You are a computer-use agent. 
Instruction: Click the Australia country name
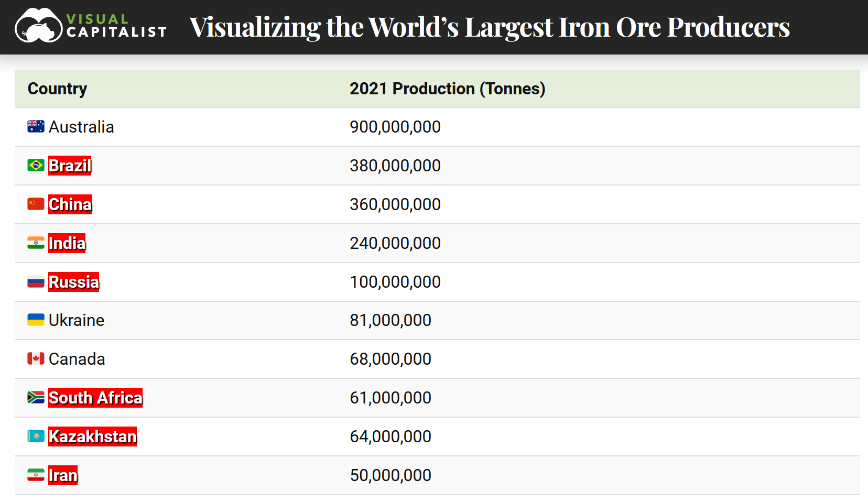click(x=81, y=127)
